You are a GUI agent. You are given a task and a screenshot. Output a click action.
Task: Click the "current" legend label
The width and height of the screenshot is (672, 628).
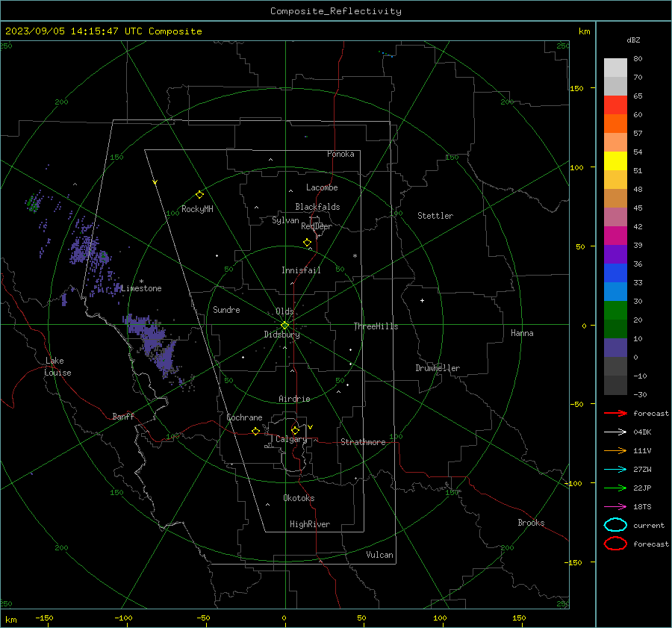[x=649, y=525]
